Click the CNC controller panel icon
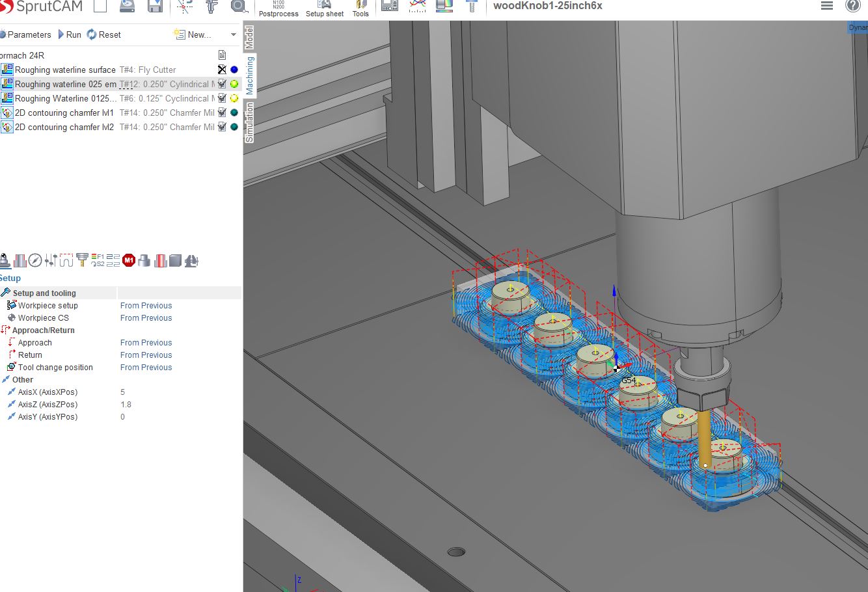868x592 pixels. pos(390,6)
